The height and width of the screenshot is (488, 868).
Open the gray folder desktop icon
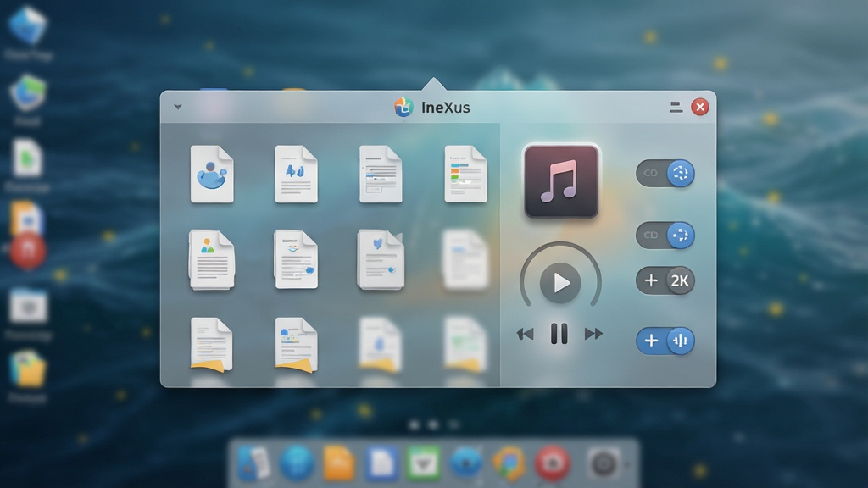28,305
